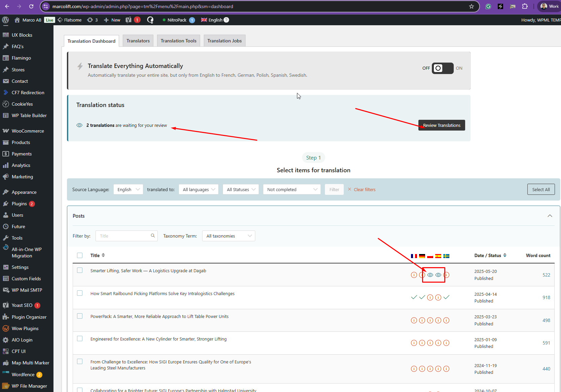
Task: Open the All taxonomies dropdown
Action: pos(228,236)
